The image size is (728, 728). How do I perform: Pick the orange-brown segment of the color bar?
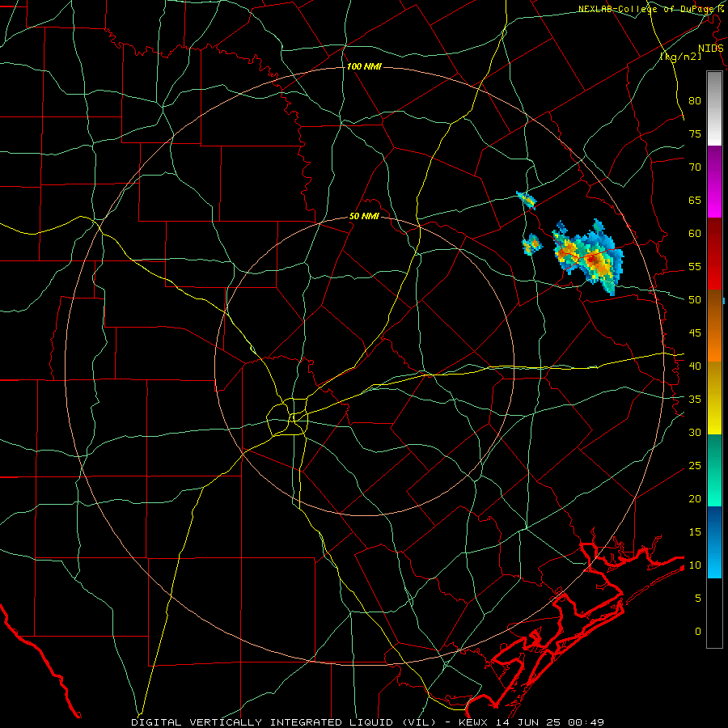714,327
